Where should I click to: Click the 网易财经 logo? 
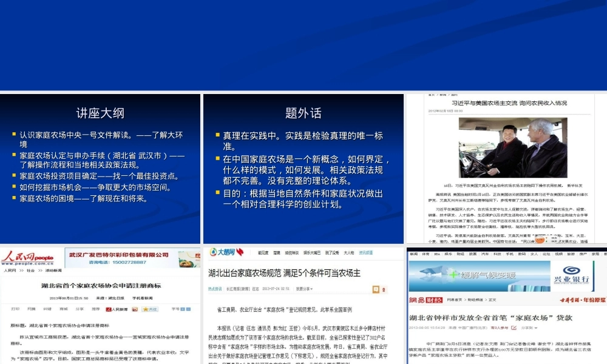[x=426, y=300]
